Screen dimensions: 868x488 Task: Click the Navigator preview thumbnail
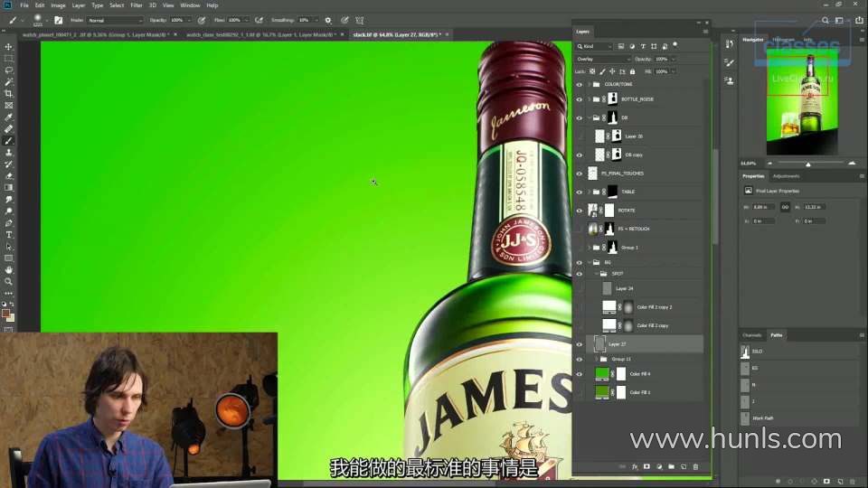(x=802, y=104)
